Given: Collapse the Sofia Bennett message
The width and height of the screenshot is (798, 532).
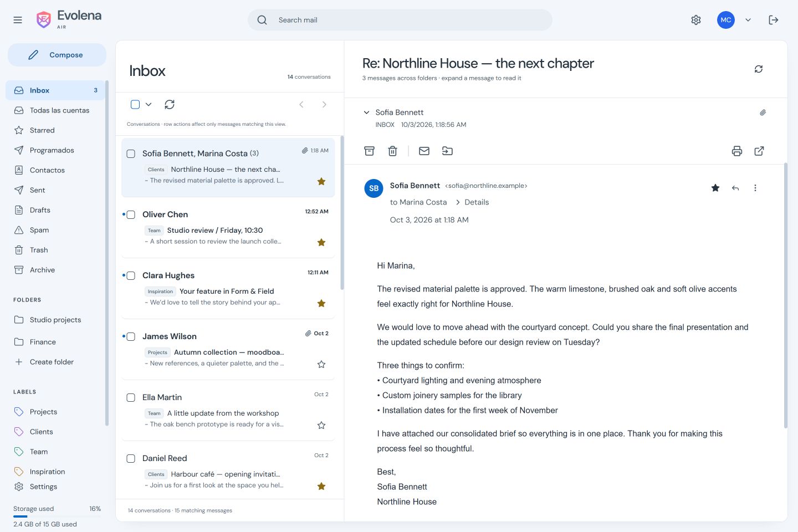Looking at the screenshot, I should point(366,112).
